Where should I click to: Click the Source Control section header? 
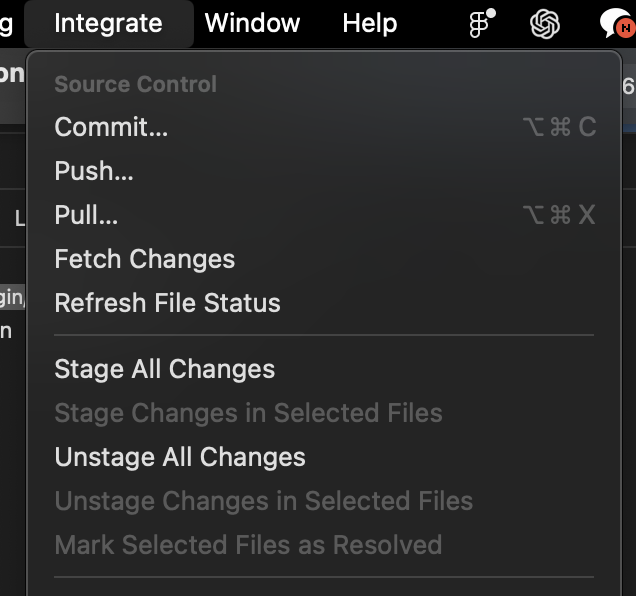135,84
